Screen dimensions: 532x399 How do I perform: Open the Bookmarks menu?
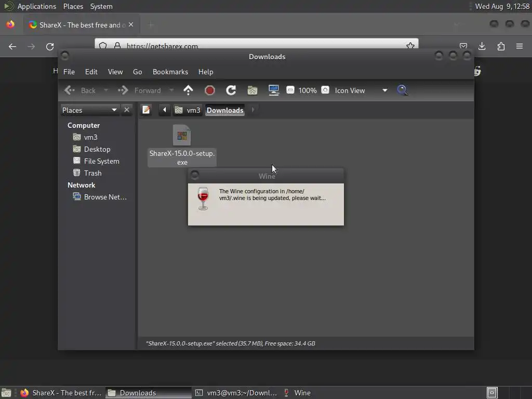[170, 72]
